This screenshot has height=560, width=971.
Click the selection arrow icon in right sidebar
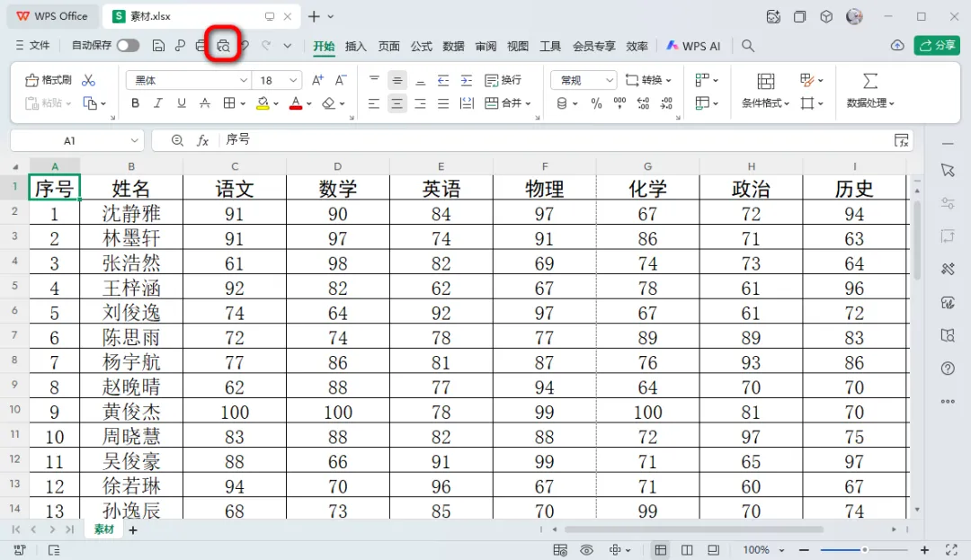click(x=948, y=170)
